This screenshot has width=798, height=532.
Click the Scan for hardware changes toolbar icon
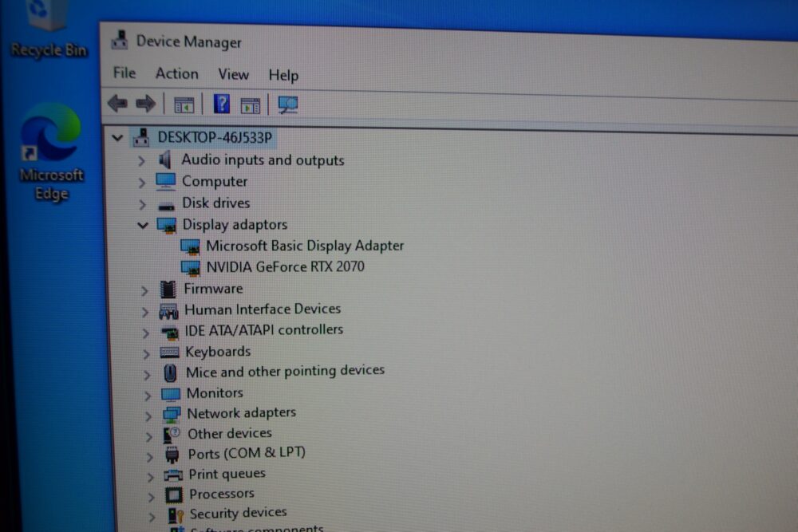pos(288,105)
